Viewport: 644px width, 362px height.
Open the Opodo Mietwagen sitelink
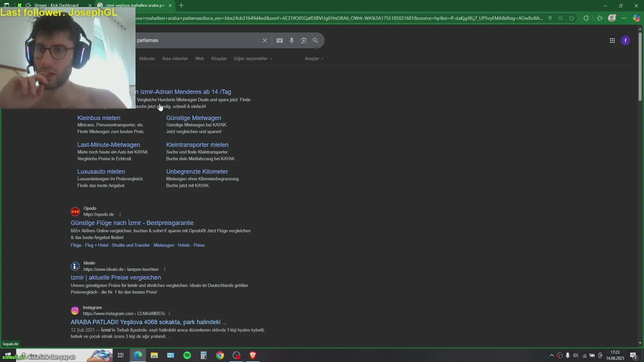[x=164, y=245]
